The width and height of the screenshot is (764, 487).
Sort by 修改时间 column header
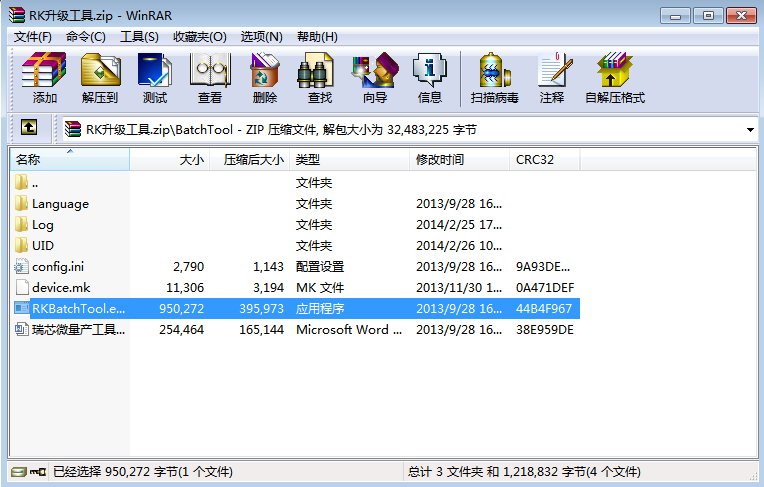coord(459,159)
